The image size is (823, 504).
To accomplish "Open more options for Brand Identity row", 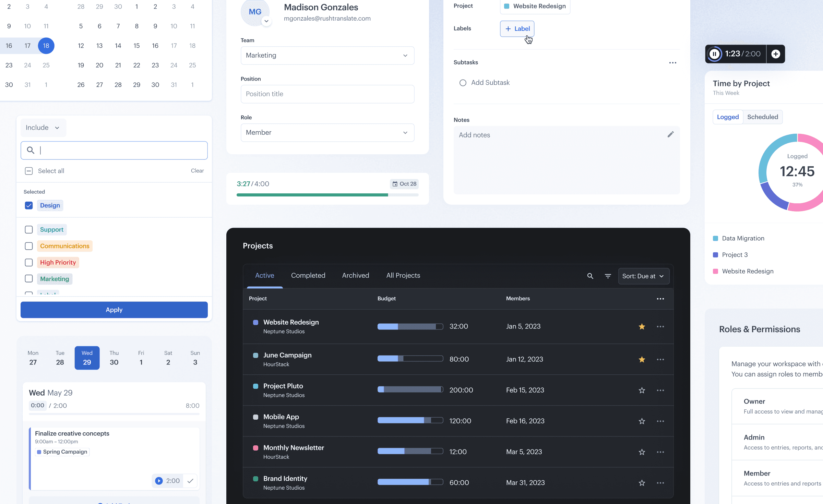I will click(660, 483).
